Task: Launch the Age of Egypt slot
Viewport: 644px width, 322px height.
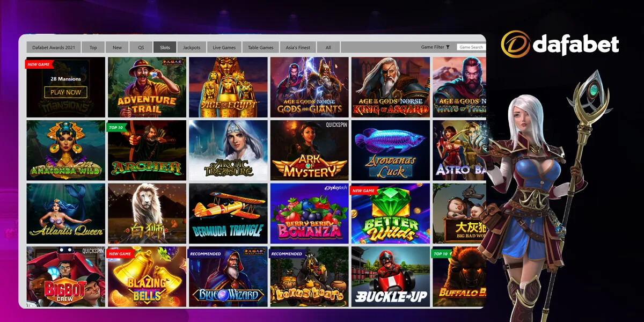Action: pyautogui.click(x=228, y=87)
